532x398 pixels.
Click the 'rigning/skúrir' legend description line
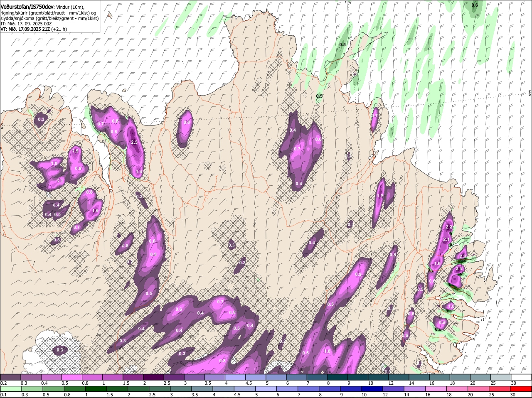pyautogui.click(x=49, y=13)
